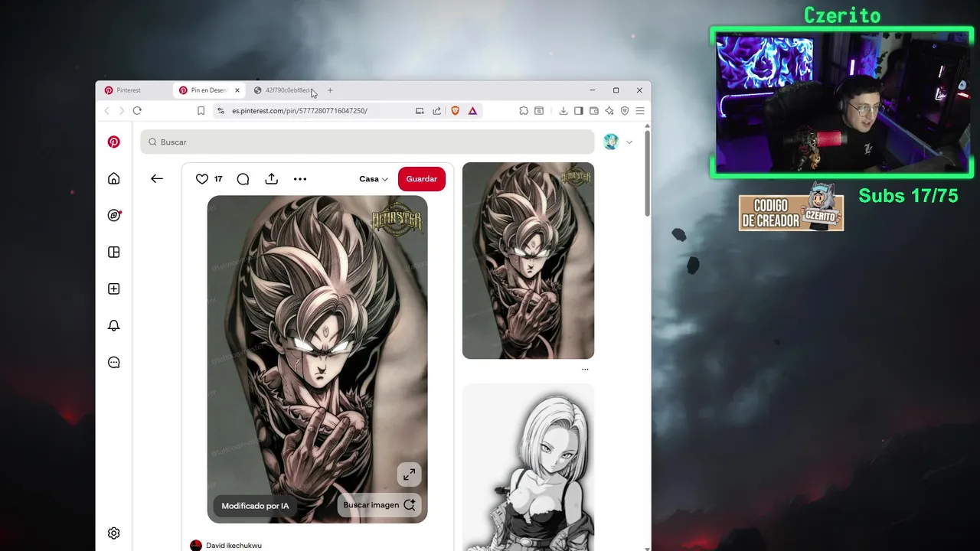Screen dimensions: 980x551
Task: Reload the page
Action: (137, 111)
